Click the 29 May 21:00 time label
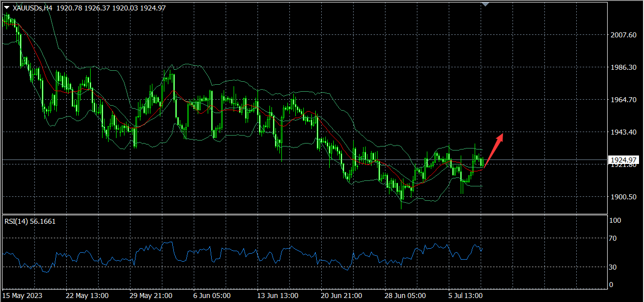Image resolution: width=644 pixels, height=302 pixels. 151,296
